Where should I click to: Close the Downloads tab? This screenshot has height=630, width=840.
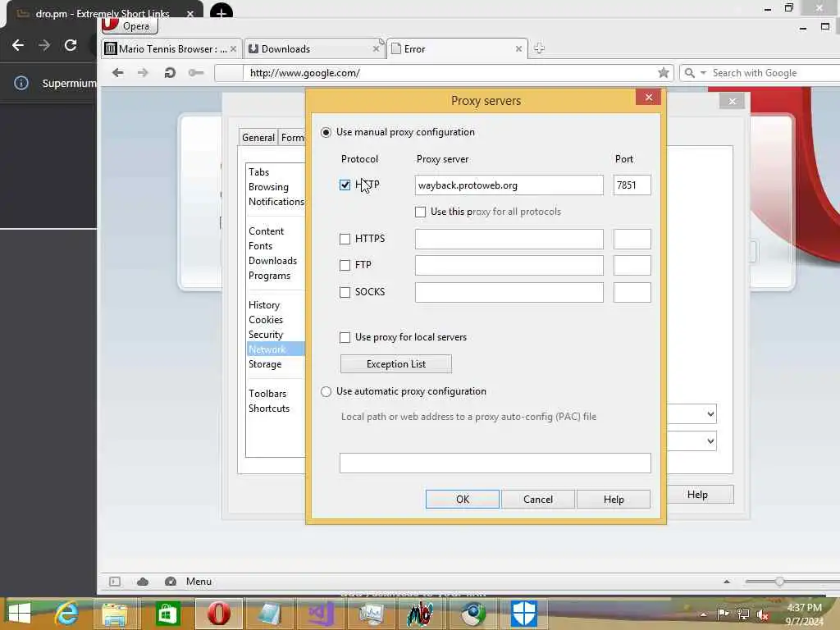376,48
